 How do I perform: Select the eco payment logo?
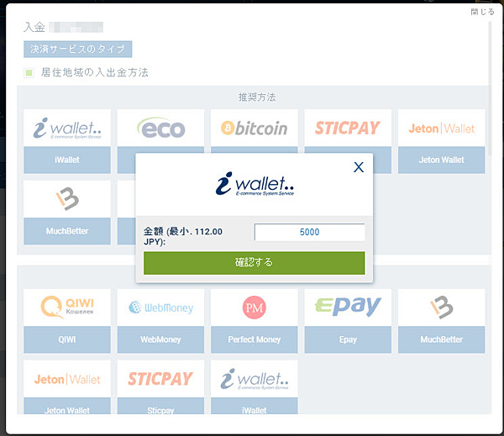[x=160, y=128]
